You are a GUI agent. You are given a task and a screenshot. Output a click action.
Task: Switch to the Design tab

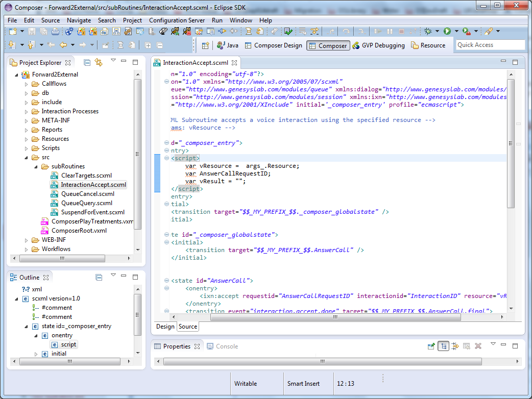165,327
